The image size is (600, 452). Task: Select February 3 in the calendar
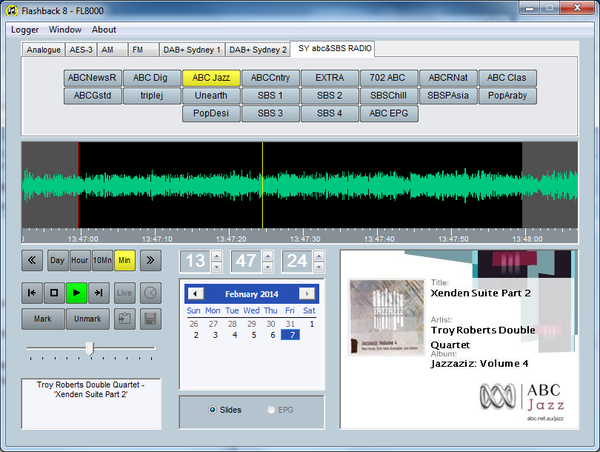[215, 335]
